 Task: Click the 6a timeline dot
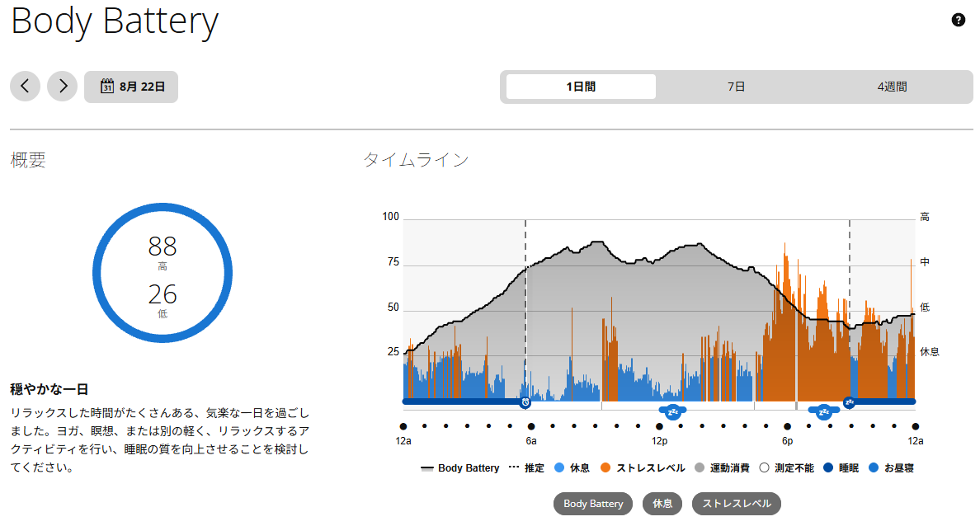531,427
